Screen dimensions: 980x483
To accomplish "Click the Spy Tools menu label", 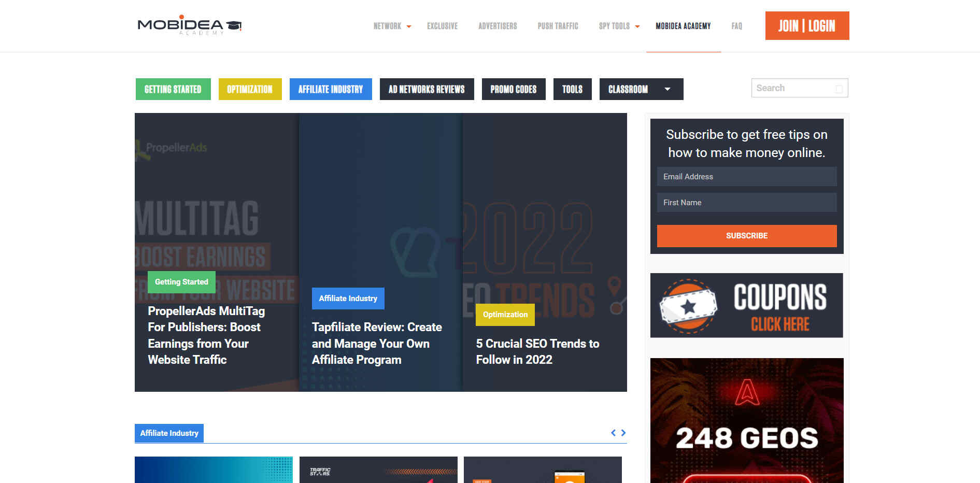I will click(614, 26).
